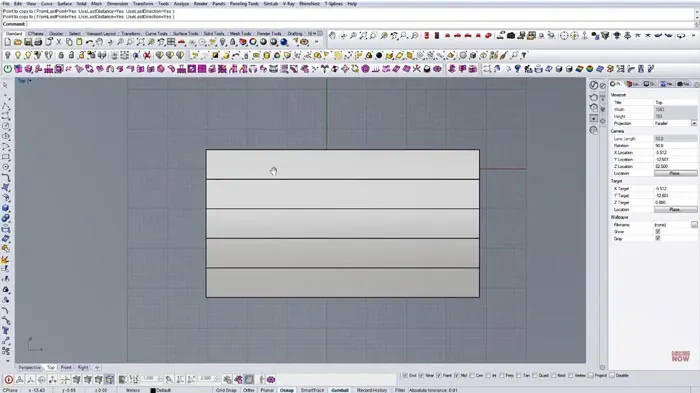Select the Sphere solid tool in left sidebar
Image resolution: width=700 pixels, height=393 pixels.
(6, 208)
